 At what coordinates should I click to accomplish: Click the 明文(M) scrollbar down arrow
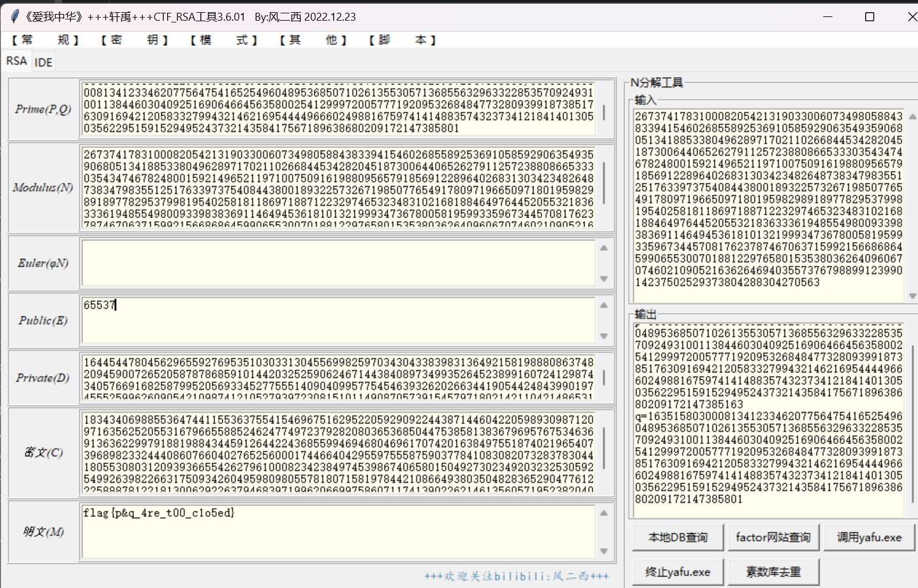604,551
